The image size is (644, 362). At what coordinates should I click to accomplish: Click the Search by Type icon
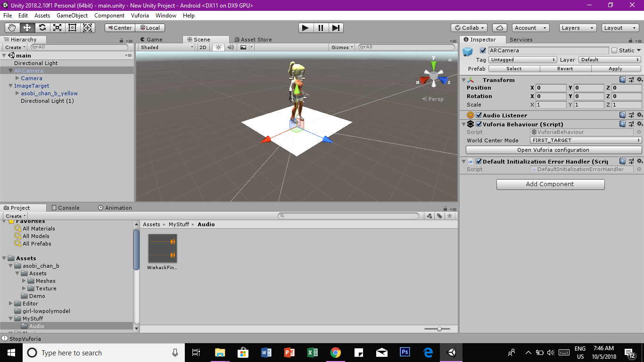tap(429, 216)
